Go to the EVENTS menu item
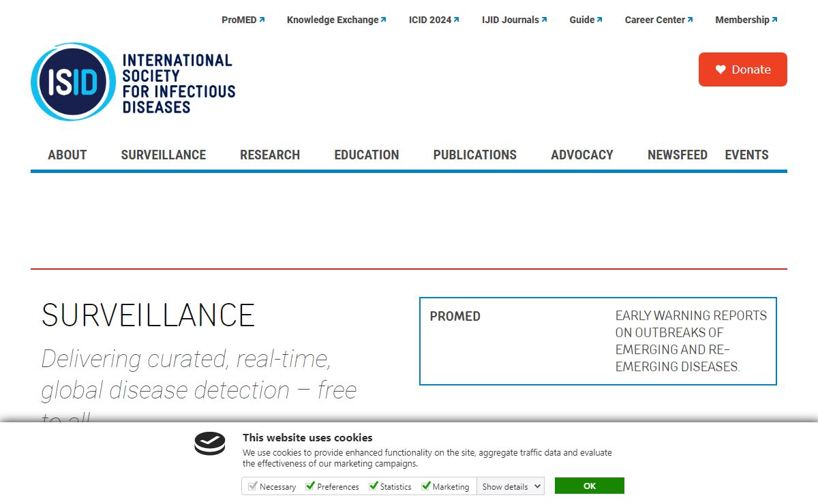This screenshot has height=504, width=818. point(746,155)
